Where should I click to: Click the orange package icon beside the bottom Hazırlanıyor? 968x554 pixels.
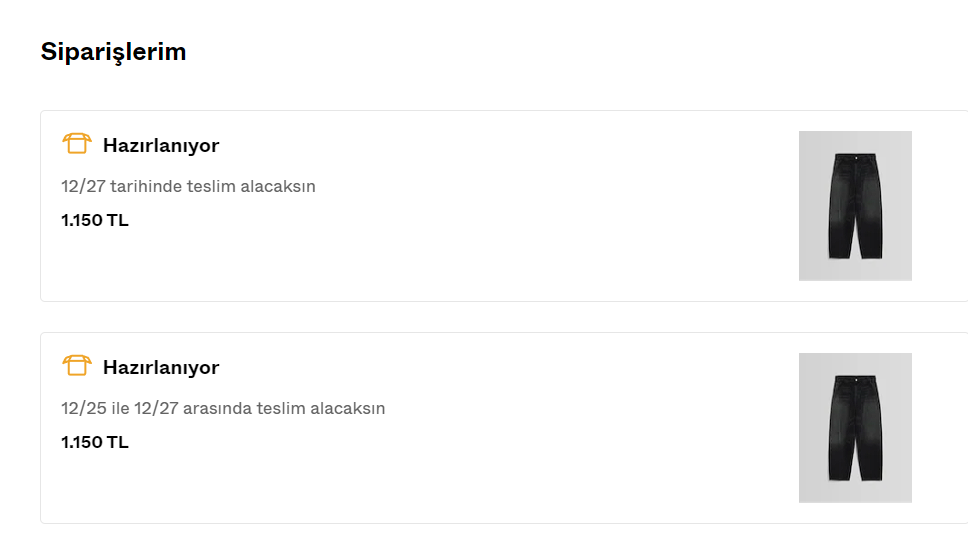tap(76, 366)
